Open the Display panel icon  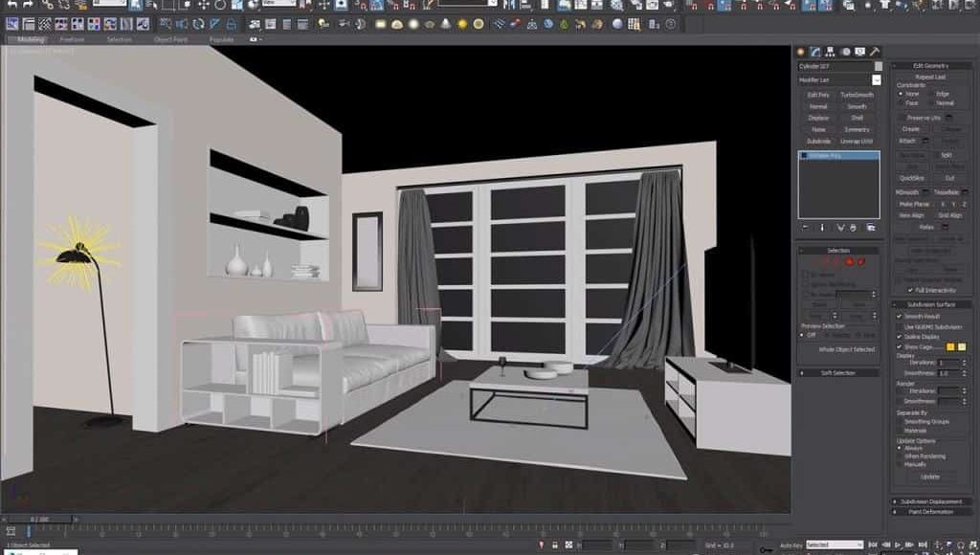[858, 52]
